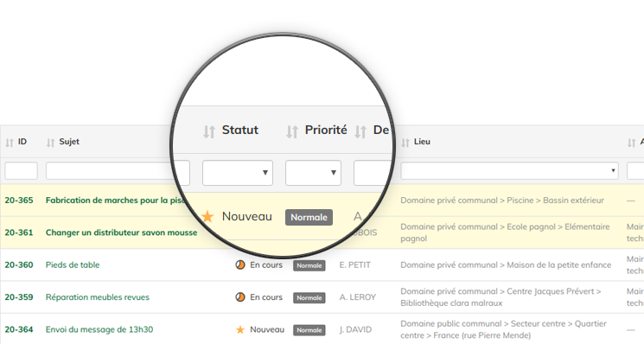The height and width of the screenshot is (344, 644).
Task: Click the En cours icon for row 20-359
Action: [x=240, y=297]
